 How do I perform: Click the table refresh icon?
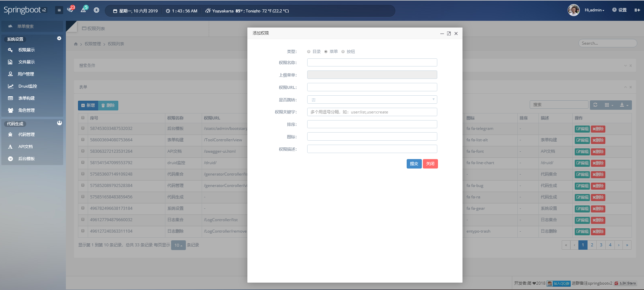[595, 105]
